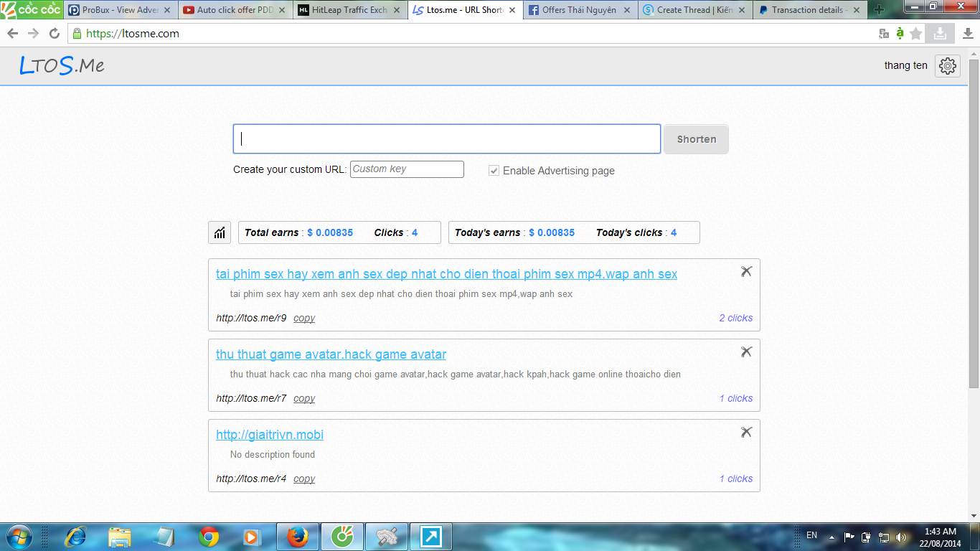Open Windows Explorer from the taskbar

119,537
